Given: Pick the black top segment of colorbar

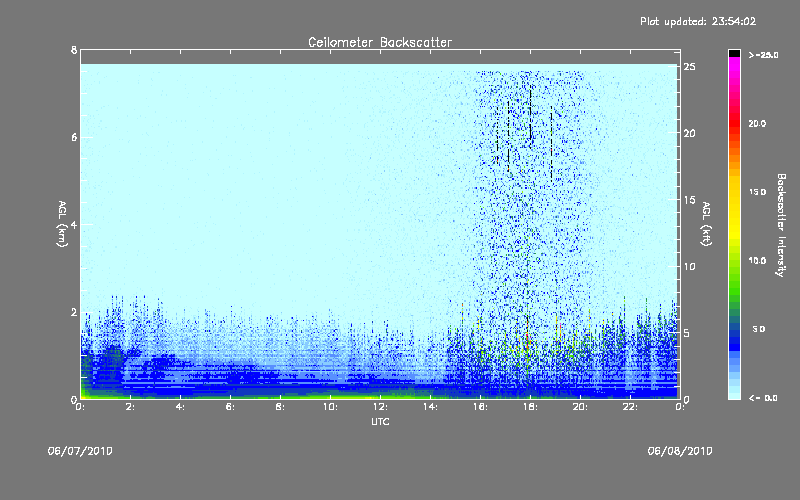Looking at the screenshot, I should click(734, 53).
